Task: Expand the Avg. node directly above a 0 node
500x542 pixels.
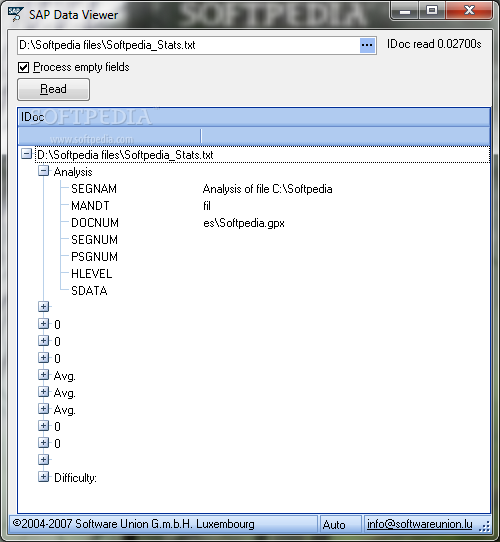Action: [x=44, y=409]
